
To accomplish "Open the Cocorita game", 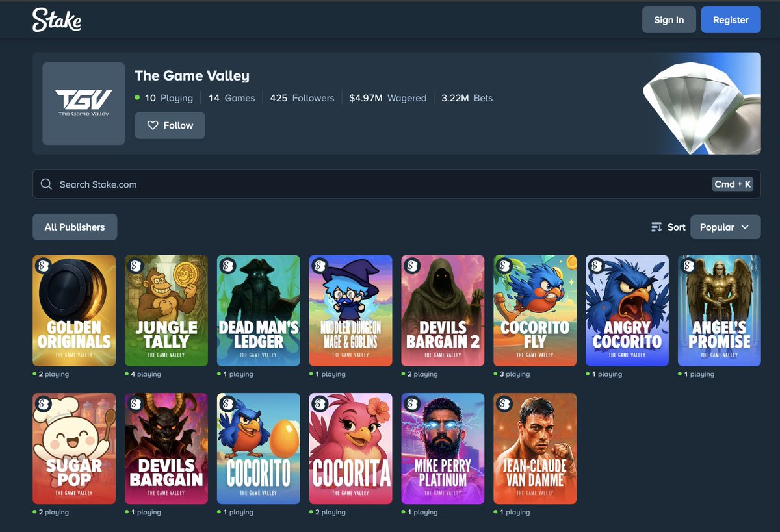I will (351, 449).
